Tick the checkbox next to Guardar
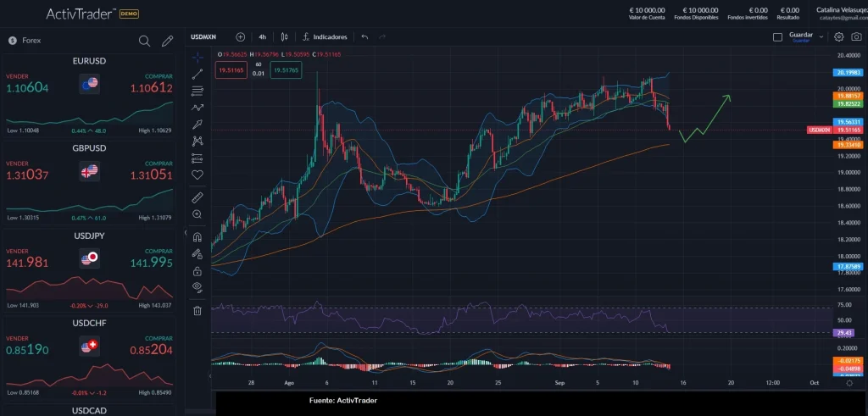The width and height of the screenshot is (868, 416). tap(777, 36)
